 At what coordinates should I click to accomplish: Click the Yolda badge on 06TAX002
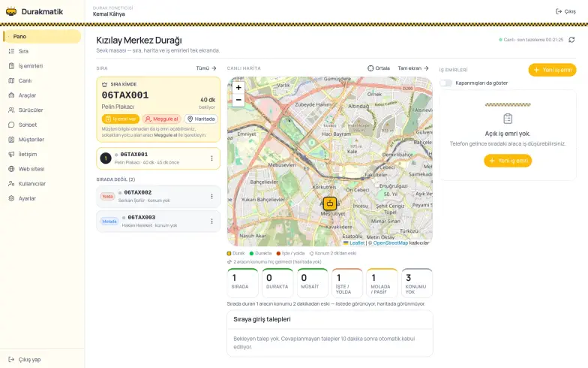click(108, 197)
